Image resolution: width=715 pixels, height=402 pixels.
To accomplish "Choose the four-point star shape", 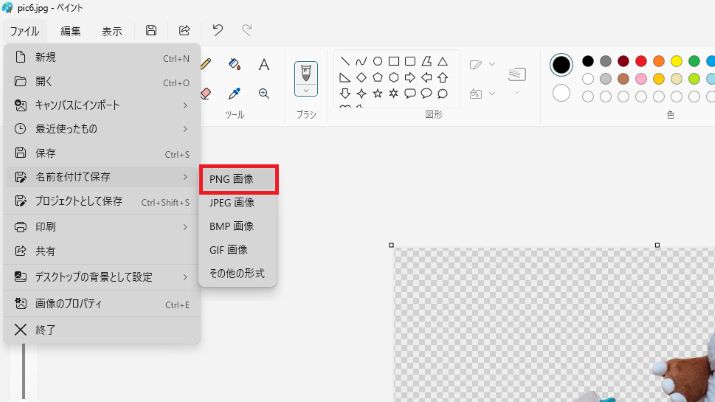I will coord(361,93).
